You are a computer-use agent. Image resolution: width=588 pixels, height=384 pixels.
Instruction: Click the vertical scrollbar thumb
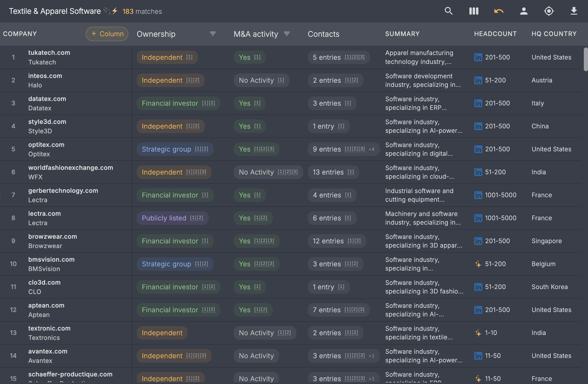tap(586, 59)
